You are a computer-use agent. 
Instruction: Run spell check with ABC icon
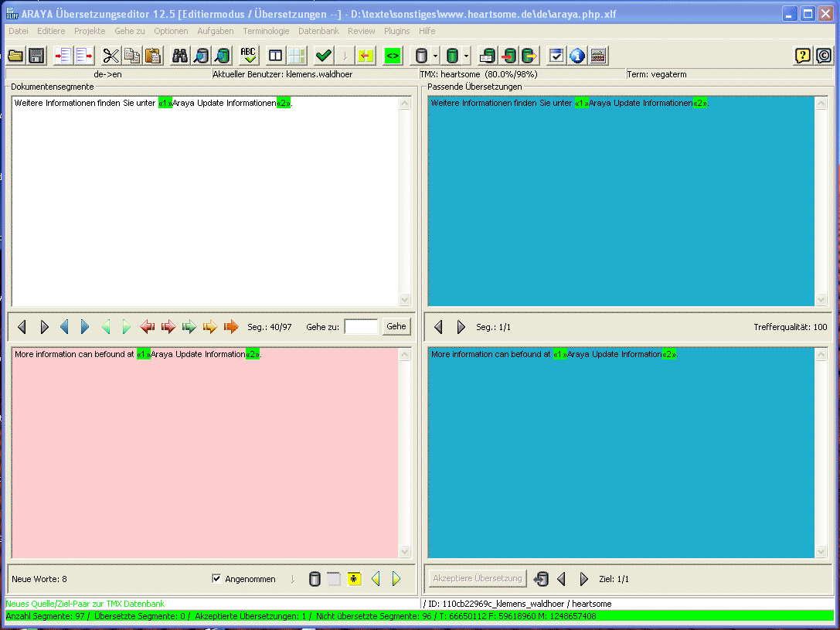(248, 56)
